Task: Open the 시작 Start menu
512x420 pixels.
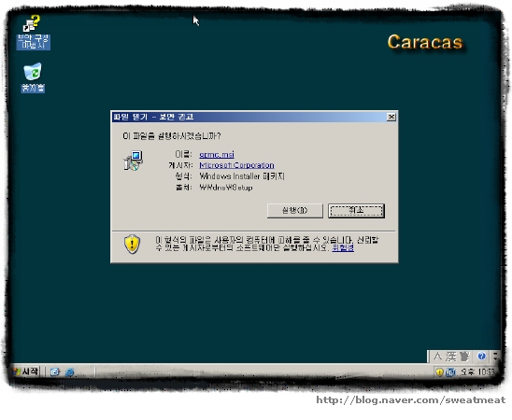Action: click(25, 371)
